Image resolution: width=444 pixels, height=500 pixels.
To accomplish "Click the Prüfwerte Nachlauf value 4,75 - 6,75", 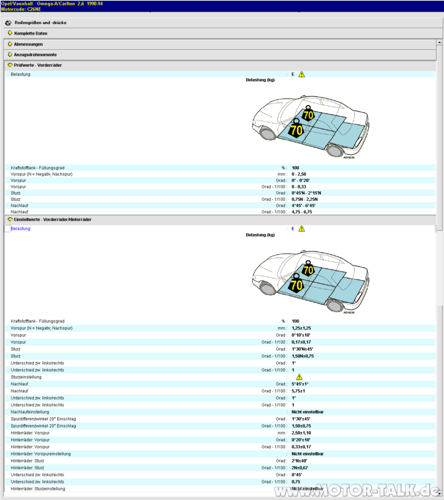I will tap(302, 212).
